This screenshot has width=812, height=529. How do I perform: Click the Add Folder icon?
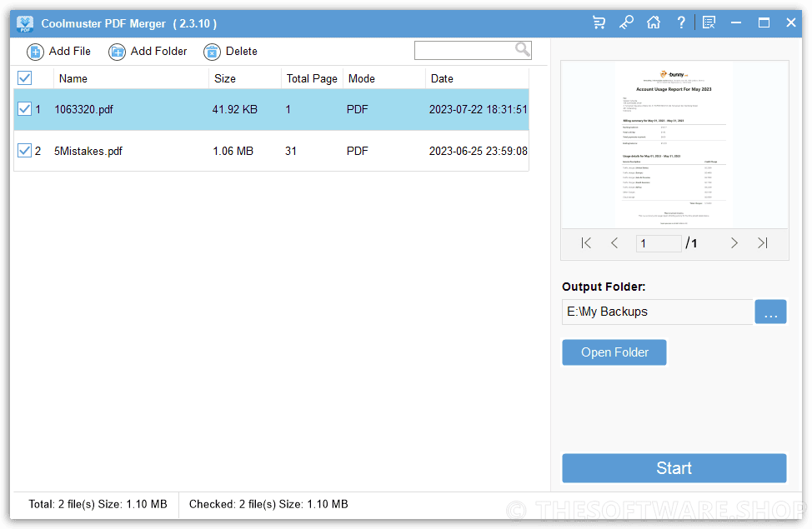pyautogui.click(x=117, y=52)
